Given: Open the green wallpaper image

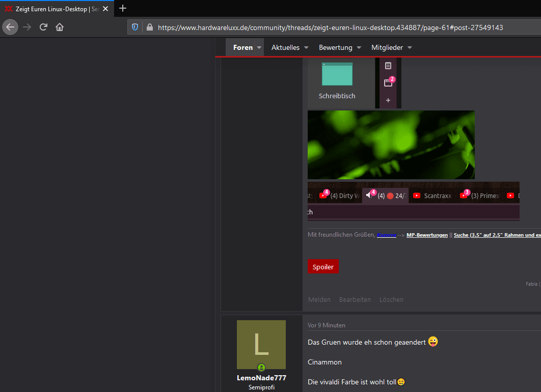Looking at the screenshot, I should point(391,145).
